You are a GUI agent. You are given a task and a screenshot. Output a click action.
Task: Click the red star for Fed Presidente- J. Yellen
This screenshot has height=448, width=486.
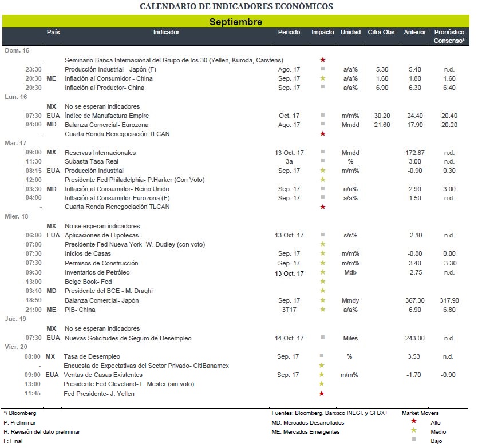(x=322, y=393)
